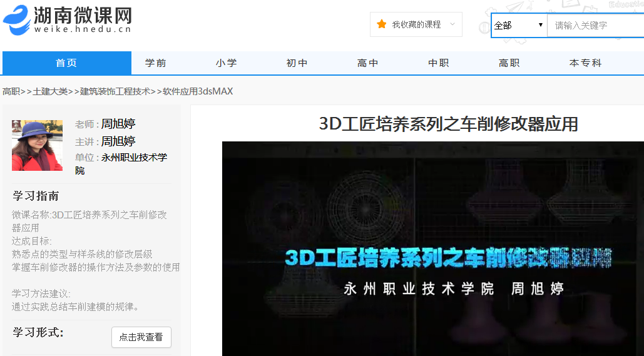The image size is (644, 356).
Task: Expand the 我收藏的课程 dropdown
Action: [x=452, y=24]
